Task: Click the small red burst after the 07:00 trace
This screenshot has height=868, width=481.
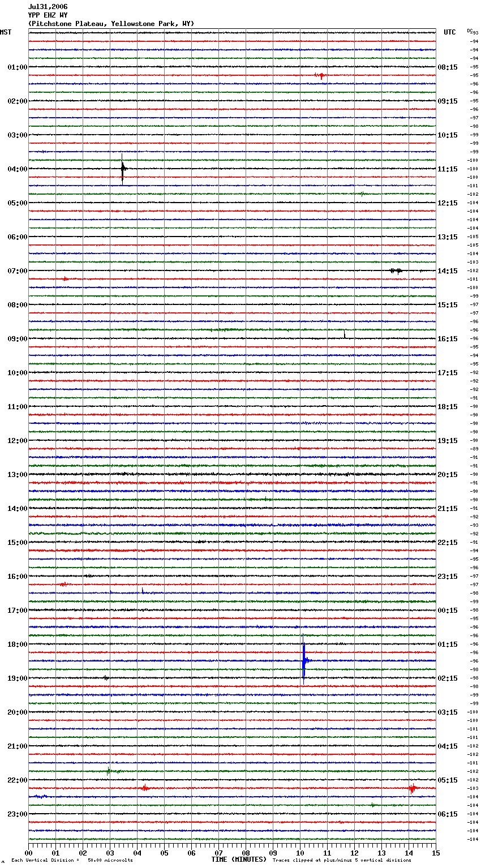Action: click(x=65, y=279)
